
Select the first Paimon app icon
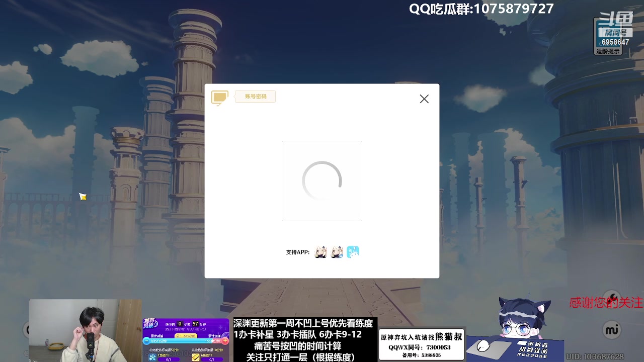click(x=320, y=252)
